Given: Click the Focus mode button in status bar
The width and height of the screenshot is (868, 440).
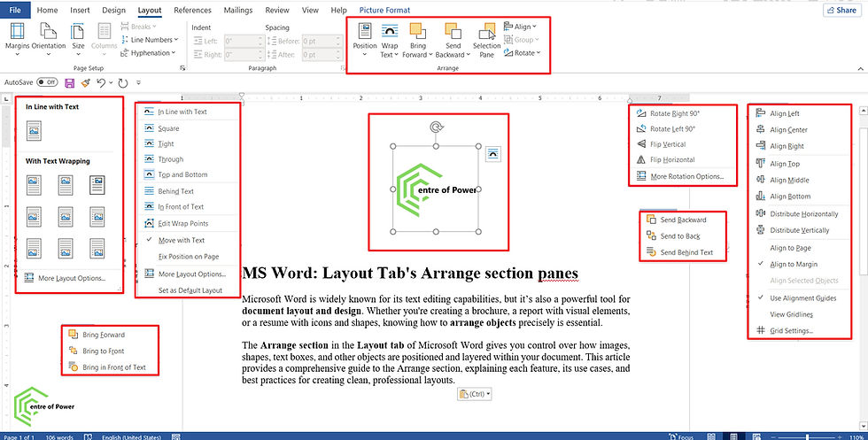Looking at the screenshot, I should click(x=681, y=436).
